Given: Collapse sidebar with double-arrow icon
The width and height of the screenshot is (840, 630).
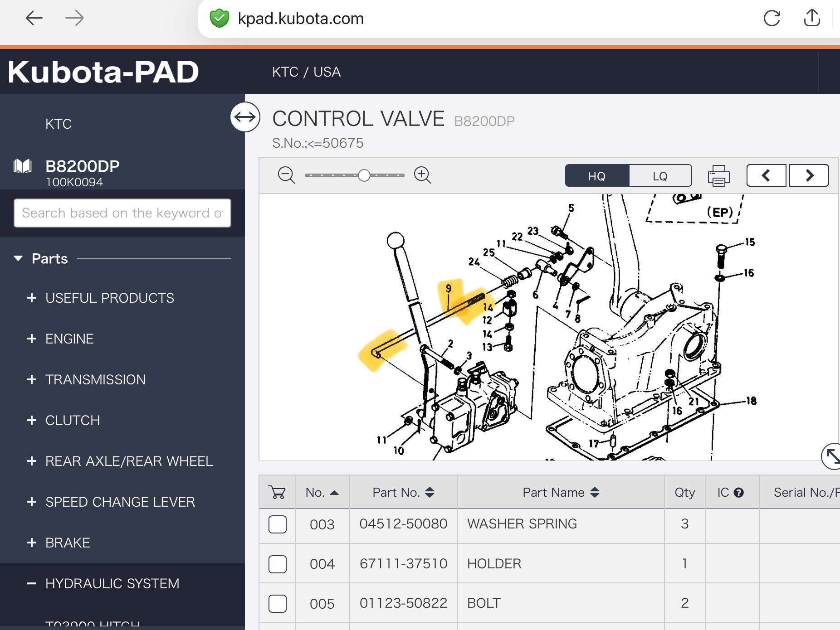Looking at the screenshot, I should [245, 117].
